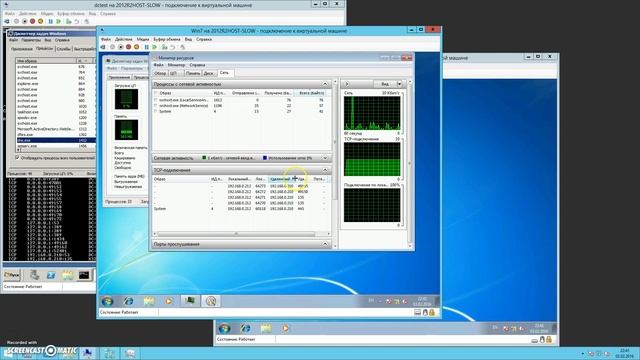Switch to the Диск tab in Resource Monitor

[208, 73]
